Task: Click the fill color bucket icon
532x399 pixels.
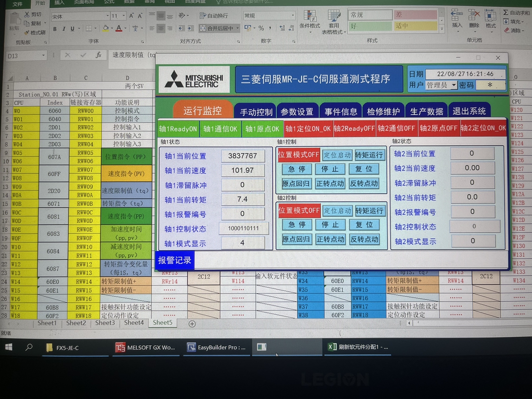Action: pos(106,28)
